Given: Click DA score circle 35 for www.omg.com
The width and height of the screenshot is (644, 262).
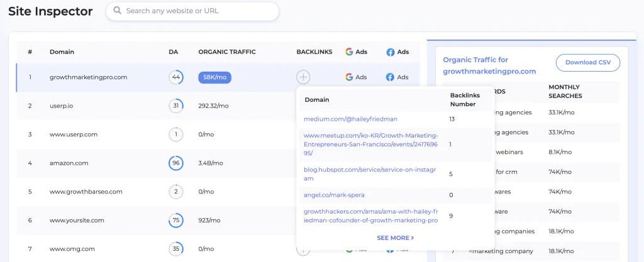Looking at the screenshot, I should (176, 249).
